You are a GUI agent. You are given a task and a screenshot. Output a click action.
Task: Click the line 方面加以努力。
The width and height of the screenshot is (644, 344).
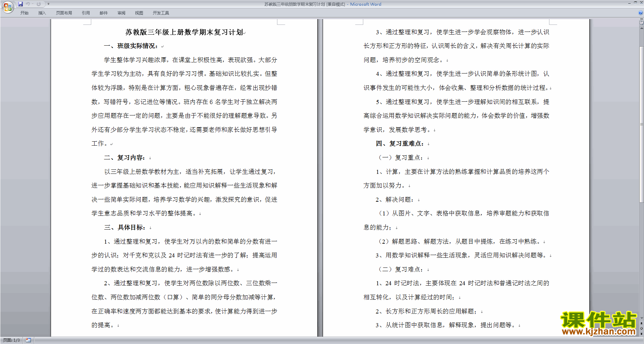[384, 186]
